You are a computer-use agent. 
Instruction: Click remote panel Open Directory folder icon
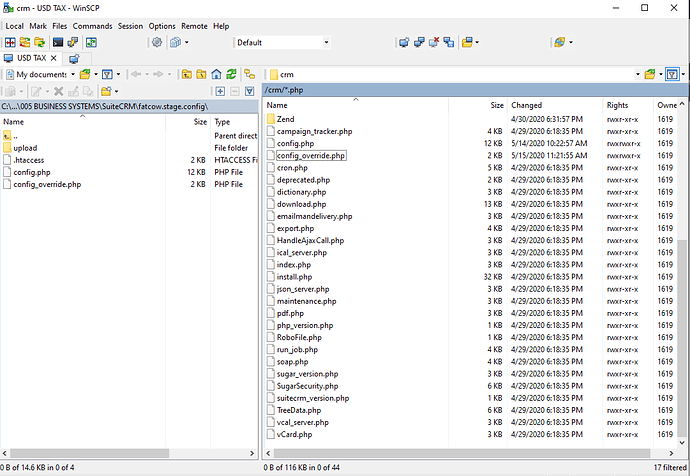[x=650, y=74]
